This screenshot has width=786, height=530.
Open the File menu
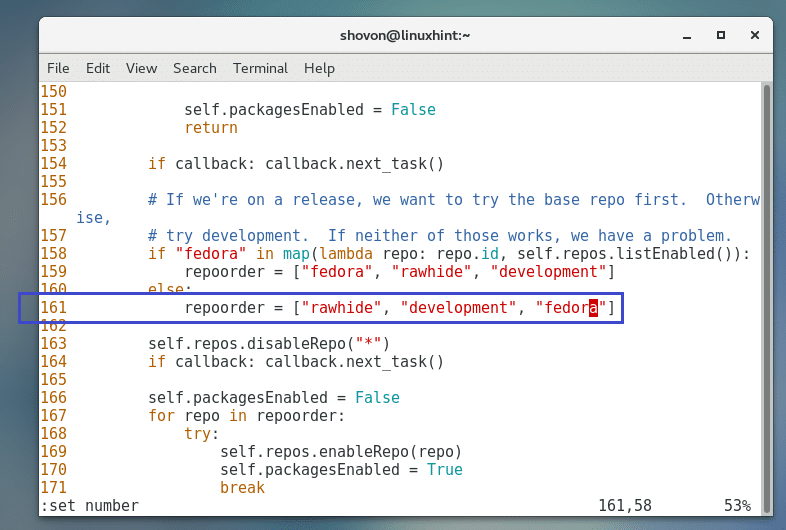click(58, 68)
